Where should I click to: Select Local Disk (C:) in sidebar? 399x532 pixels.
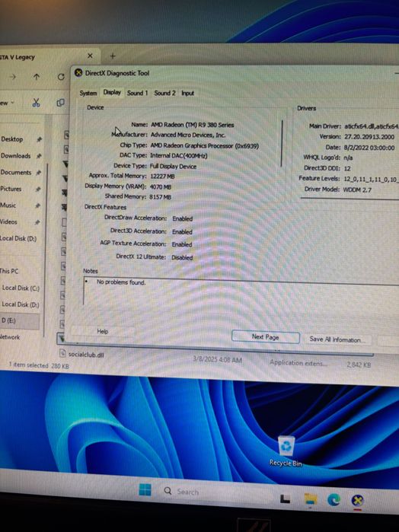click(21, 288)
